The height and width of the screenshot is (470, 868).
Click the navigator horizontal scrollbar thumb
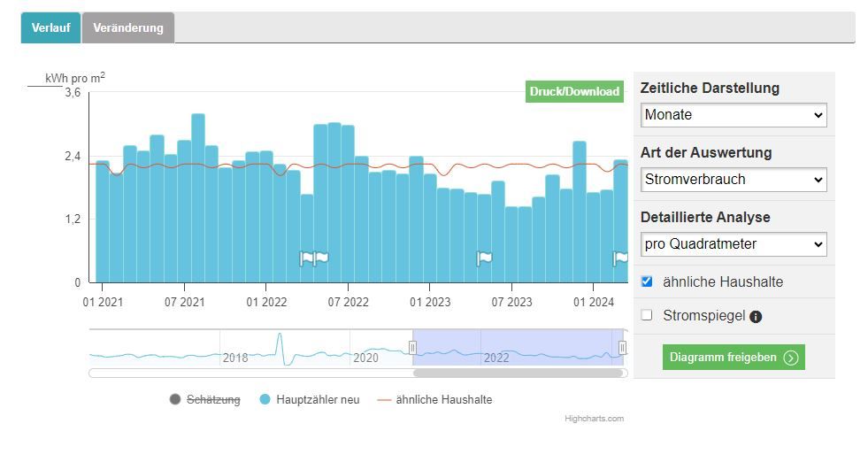click(518, 374)
